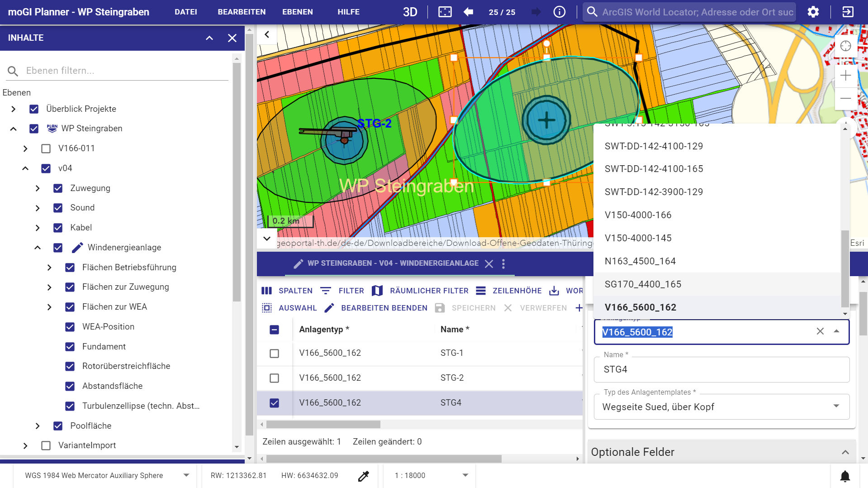Close the Windenergieanlage table tab
This screenshot has height=488, width=868.
click(x=489, y=264)
